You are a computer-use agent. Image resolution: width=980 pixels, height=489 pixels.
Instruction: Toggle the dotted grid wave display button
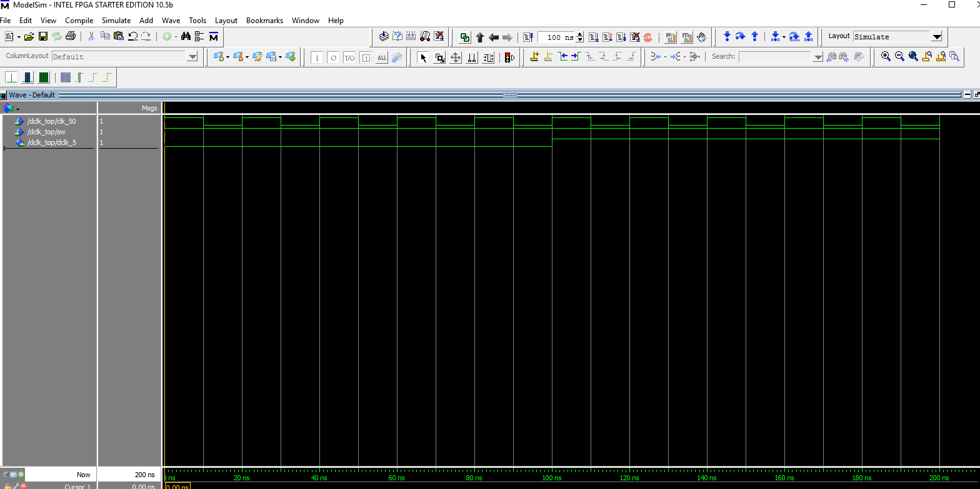tap(66, 77)
